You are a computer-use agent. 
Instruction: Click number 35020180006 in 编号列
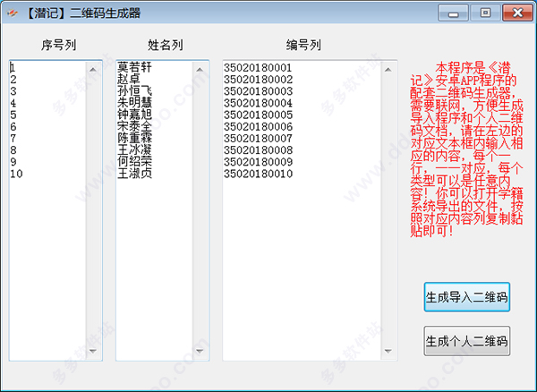259,127
